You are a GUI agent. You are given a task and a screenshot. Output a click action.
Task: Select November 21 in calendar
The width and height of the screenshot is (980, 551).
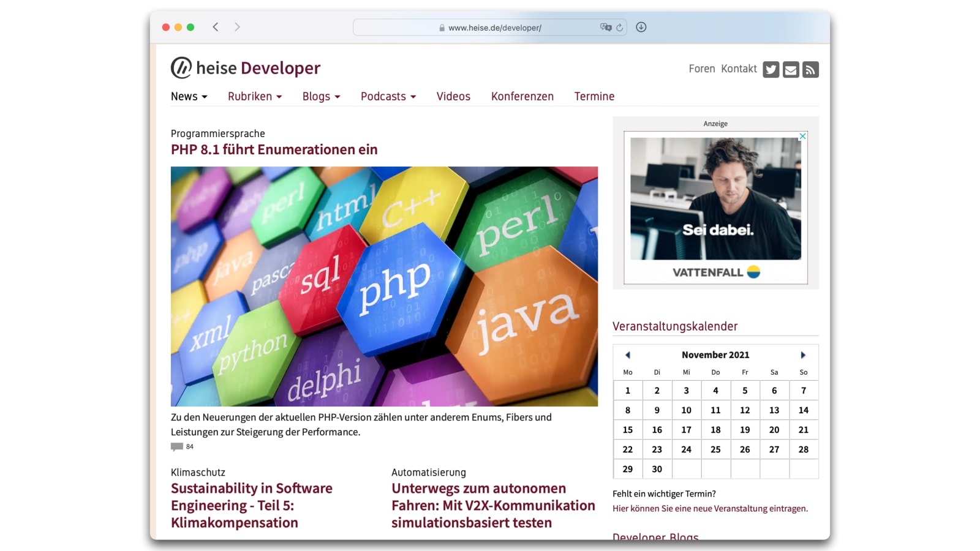click(x=804, y=430)
